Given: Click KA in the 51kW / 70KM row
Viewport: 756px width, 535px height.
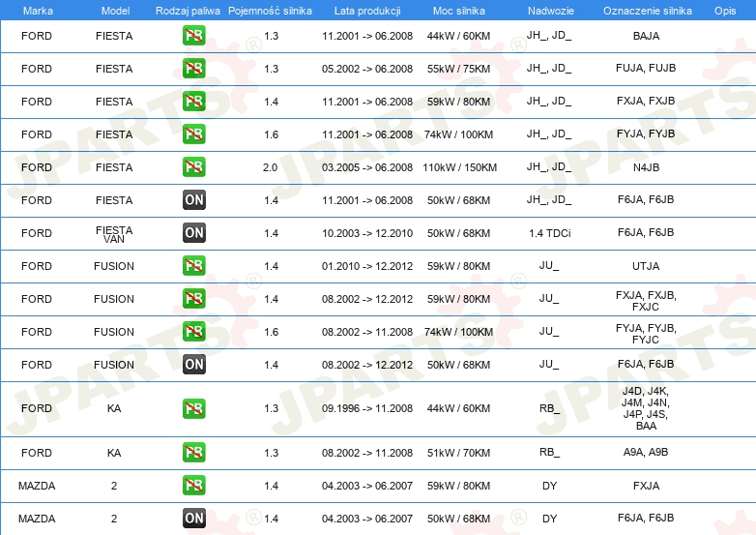Looking at the screenshot, I should 114,453.
